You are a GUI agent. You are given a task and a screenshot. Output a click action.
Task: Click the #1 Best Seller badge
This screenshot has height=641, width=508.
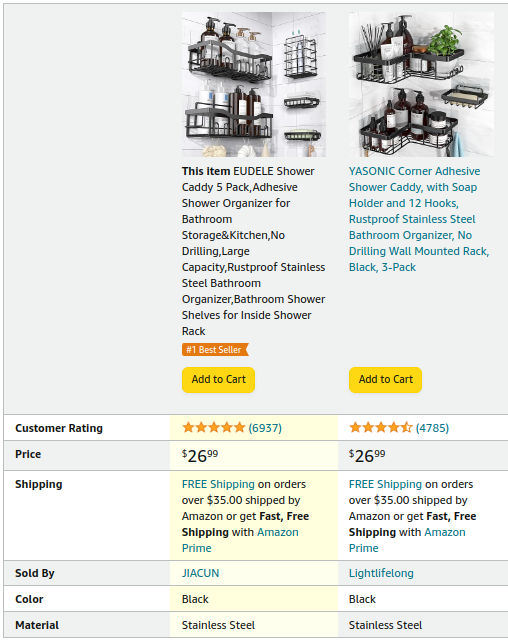[215, 350]
